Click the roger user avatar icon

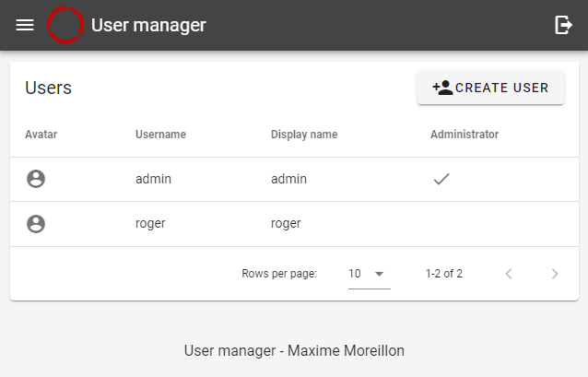click(x=36, y=224)
